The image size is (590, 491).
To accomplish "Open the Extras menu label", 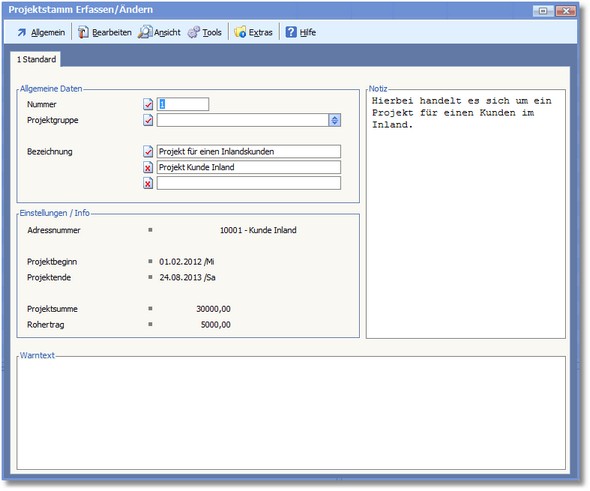I will click(260, 33).
